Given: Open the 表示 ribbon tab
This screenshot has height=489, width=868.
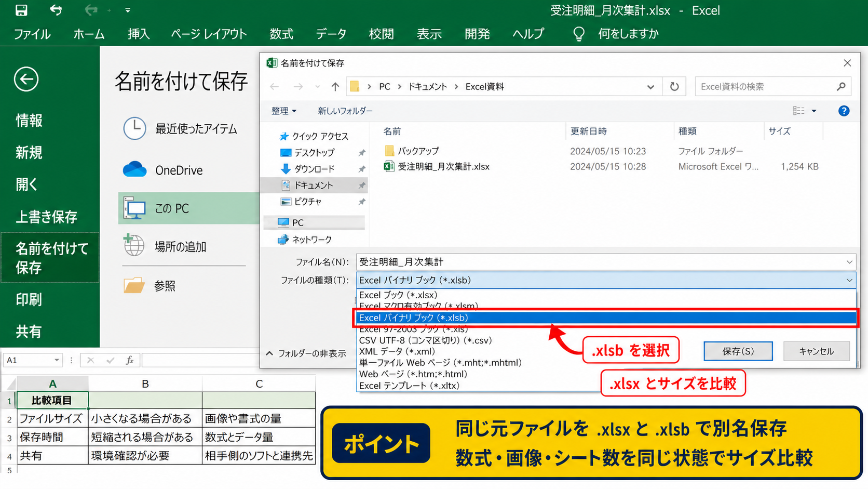Looking at the screenshot, I should pyautogui.click(x=429, y=34).
